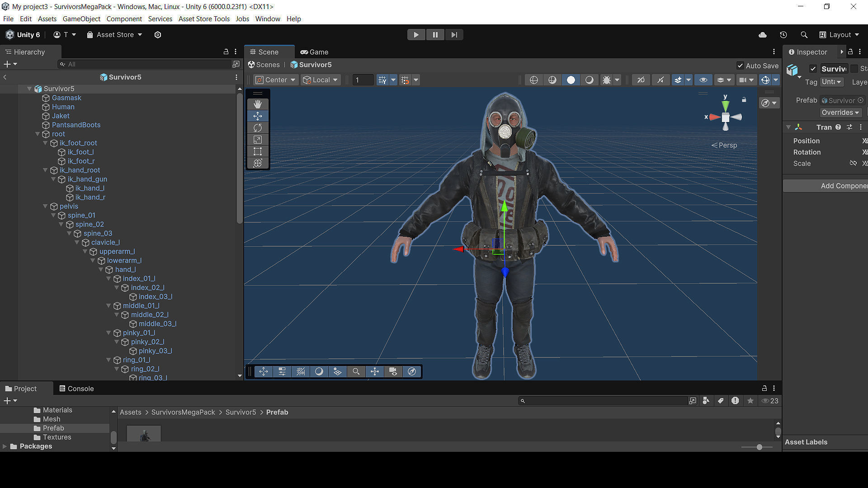
Task: Adjust the Project thumbnail size slider
Action: (759, 447)
